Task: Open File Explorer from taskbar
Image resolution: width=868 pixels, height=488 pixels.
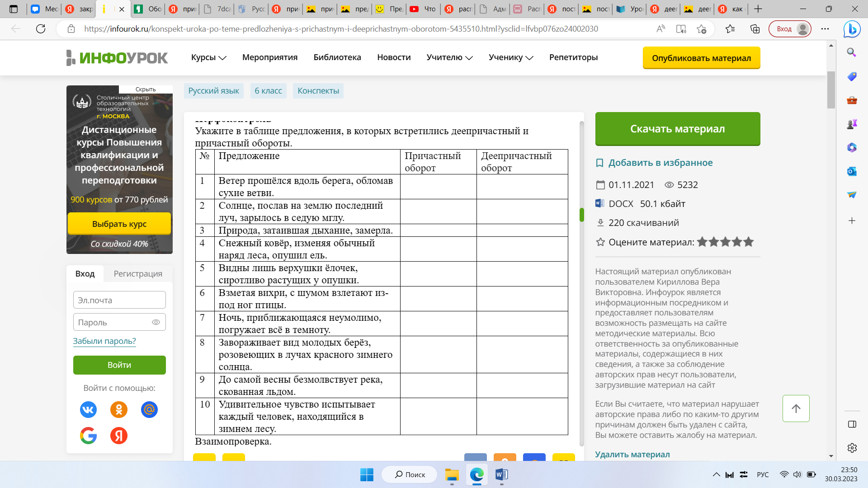Action: point(452,474)
